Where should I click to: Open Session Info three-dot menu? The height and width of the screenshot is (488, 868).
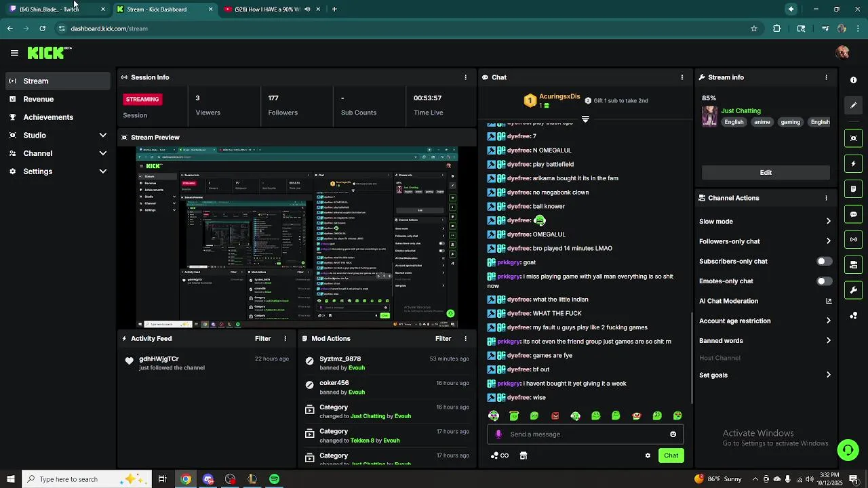(x=465, y=77)
